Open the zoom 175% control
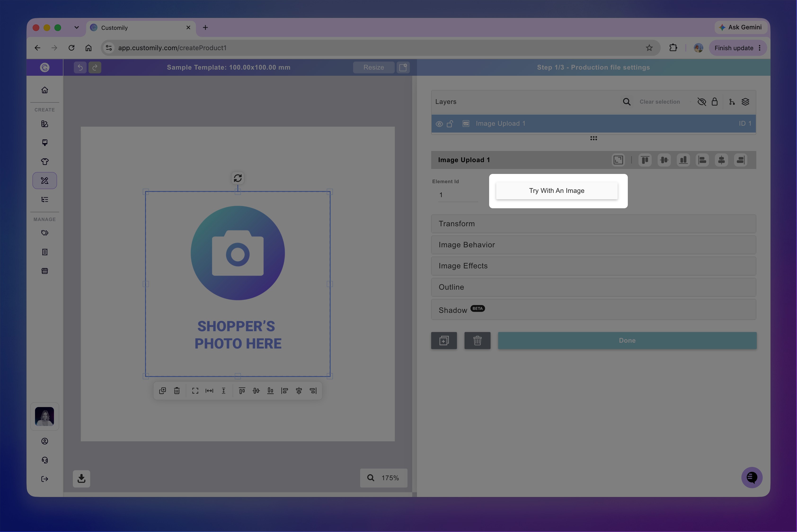797x532 pixels. coord(383,478)
